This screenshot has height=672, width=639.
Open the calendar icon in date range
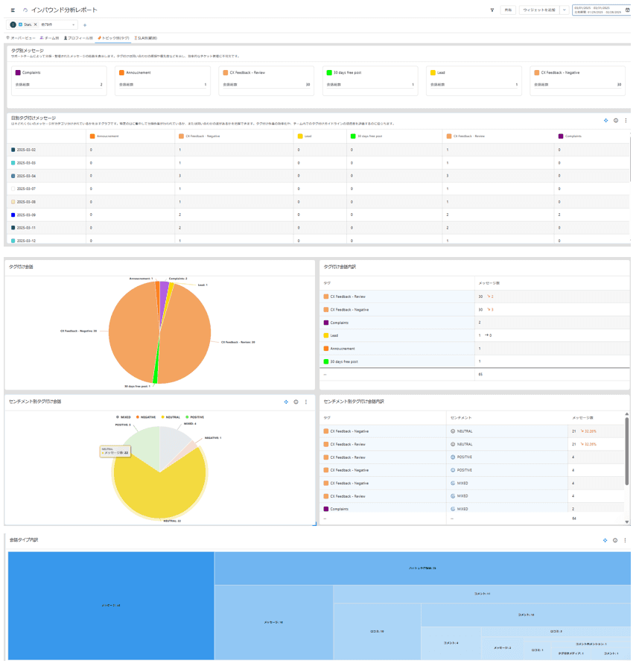point(627,10)
